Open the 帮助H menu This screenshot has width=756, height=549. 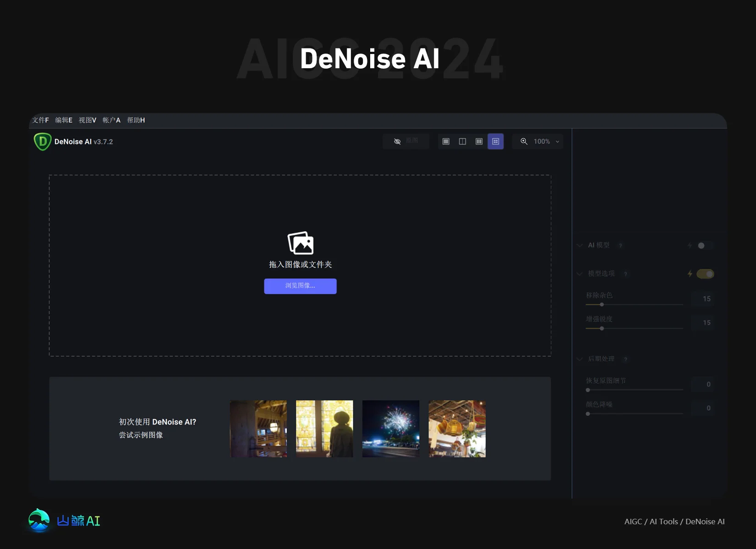(x=136, y=120)
